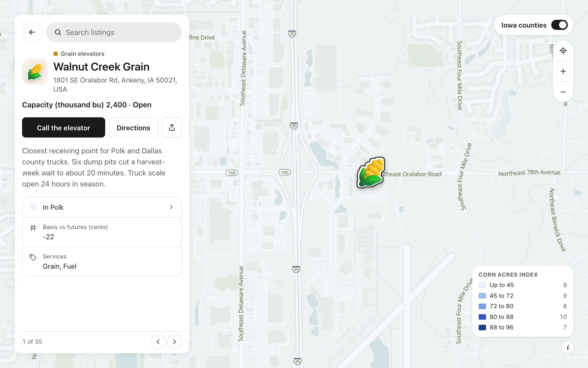Click the CORN ACRES INDEX legend heading
The image size is (588, 368).
[x=508, y=275]
